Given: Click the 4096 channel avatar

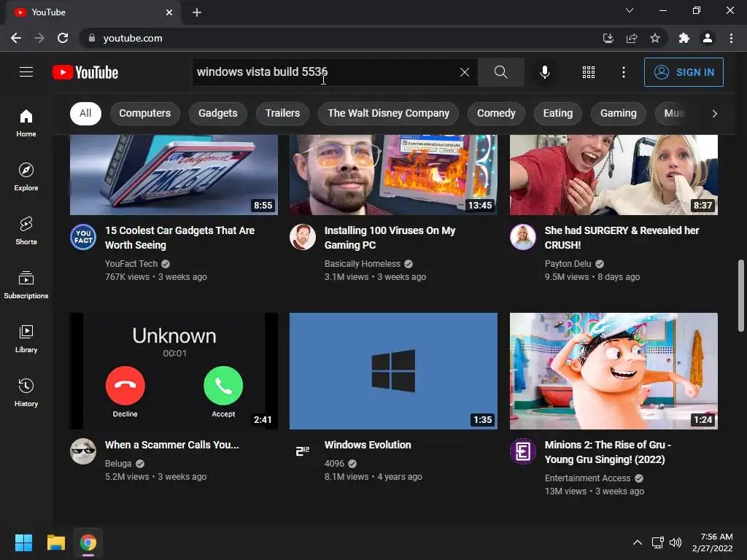Looking at the screenshot, I should click(x=303, y=451).
